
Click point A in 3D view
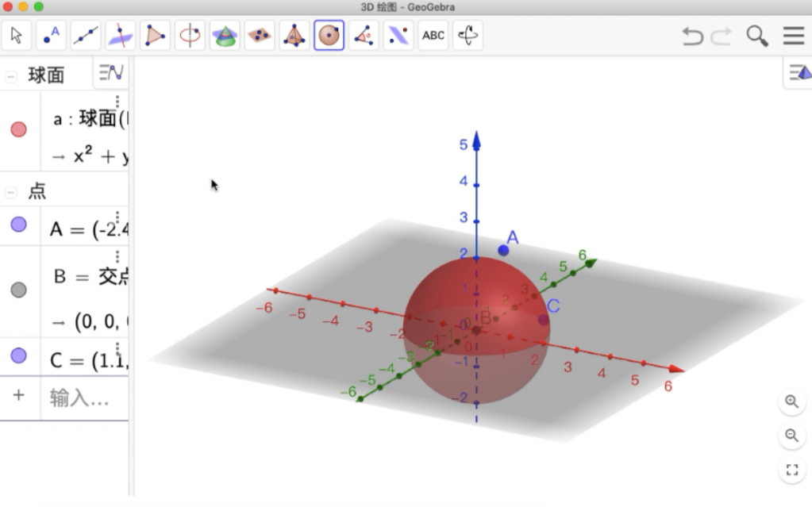coord(503,251)
